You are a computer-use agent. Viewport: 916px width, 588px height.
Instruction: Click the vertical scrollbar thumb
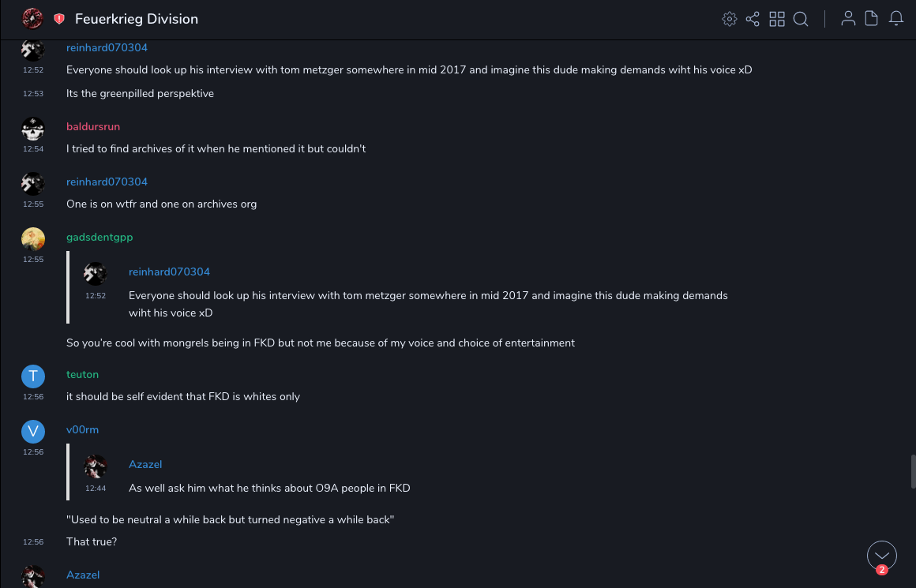(x=913, y=472)
